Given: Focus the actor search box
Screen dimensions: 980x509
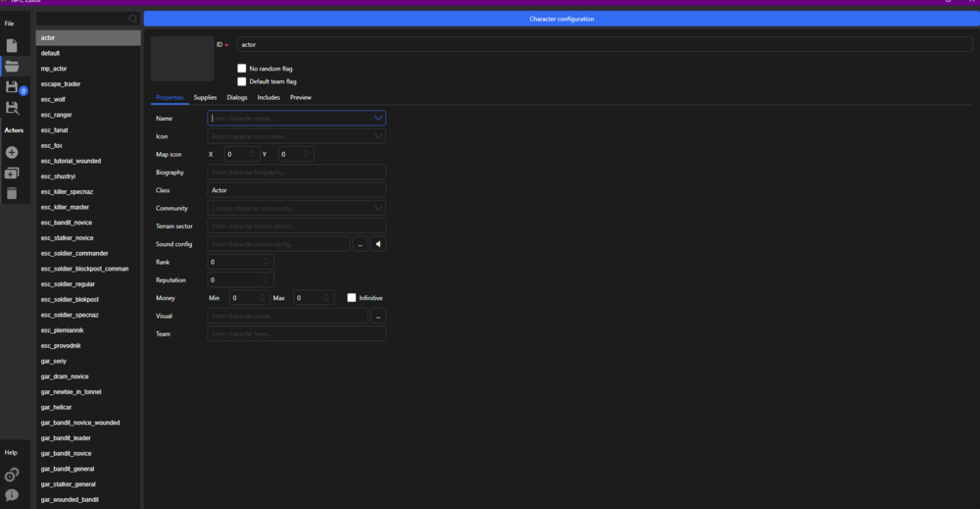Looking at the screenshot, I should (x=87, y=19).
